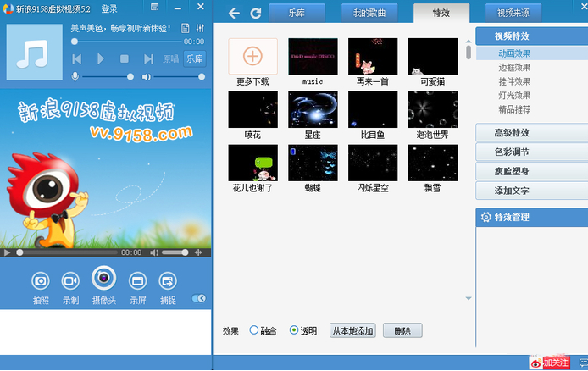This screenshot has height=371, width=588.
Task: Play the current song
Action: point(100,58)
